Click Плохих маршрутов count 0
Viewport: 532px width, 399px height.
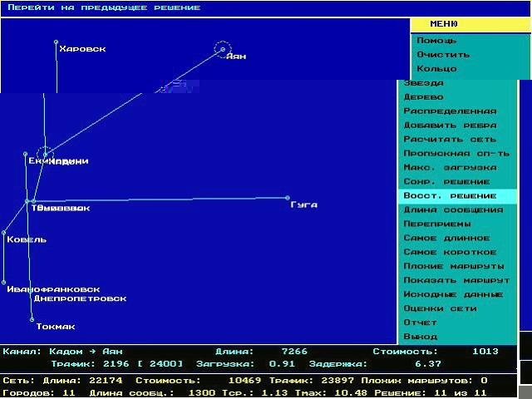[x=484, y=381]
